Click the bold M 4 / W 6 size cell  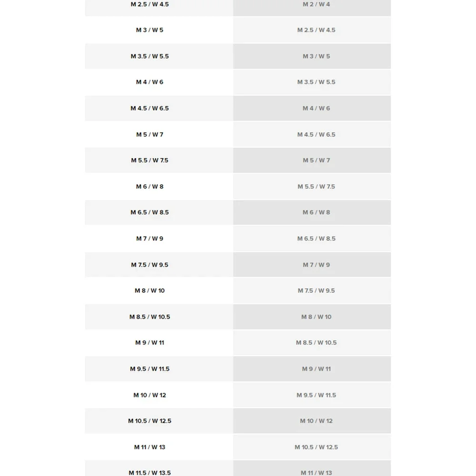(149, 82)
